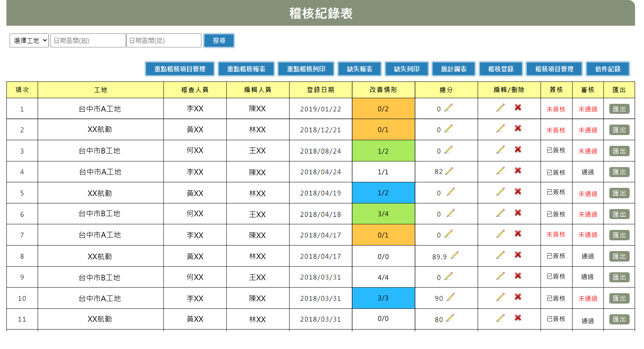Click score pencil next to 89.9 in row 8
This screenshot has height=349, width=644.
pyautogui.click(x=454, y=255)
